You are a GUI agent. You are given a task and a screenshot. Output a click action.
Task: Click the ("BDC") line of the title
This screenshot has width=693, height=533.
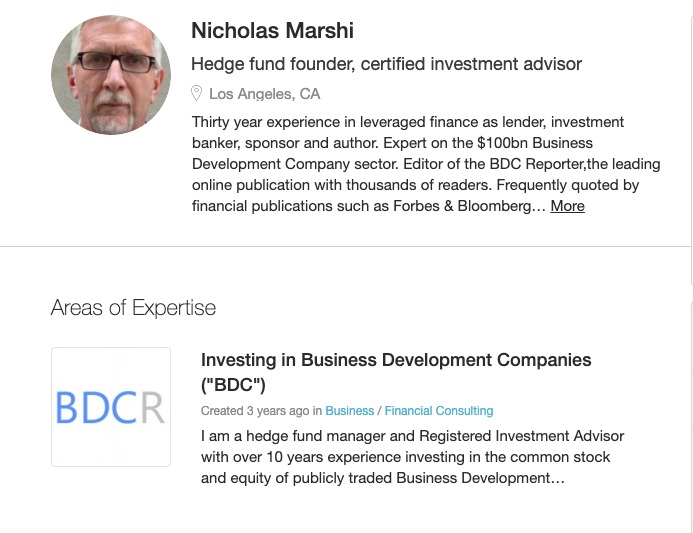(x=233, y=385)
